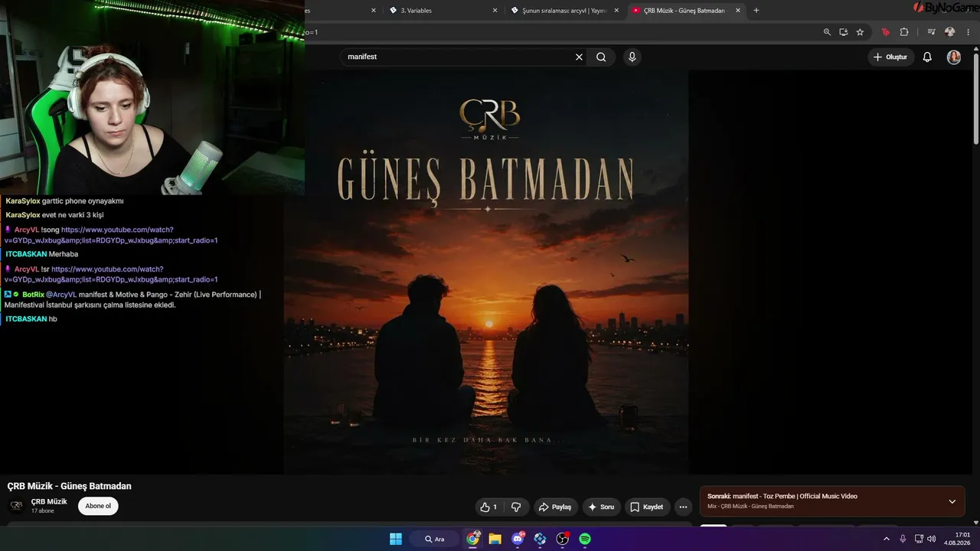Screen dimensions: 980x551
Task: Open the volume control in system tray
Action: [x=932, y=539]
